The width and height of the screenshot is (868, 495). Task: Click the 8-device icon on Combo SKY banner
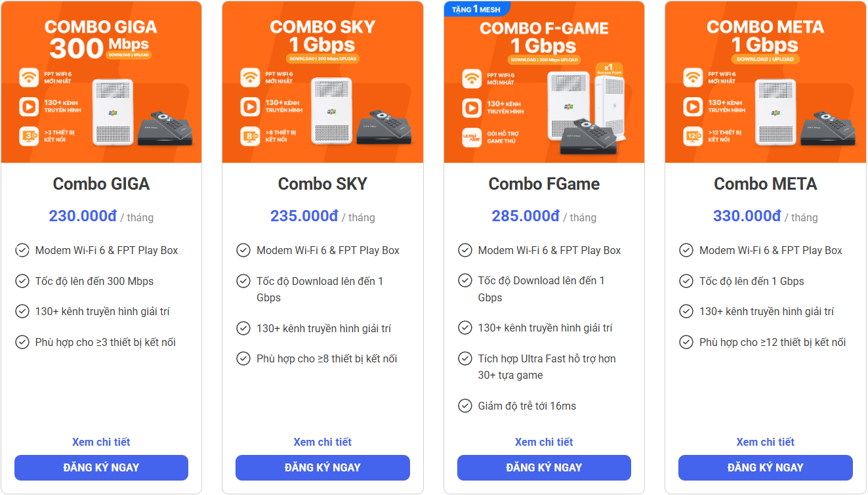(250, 136)
